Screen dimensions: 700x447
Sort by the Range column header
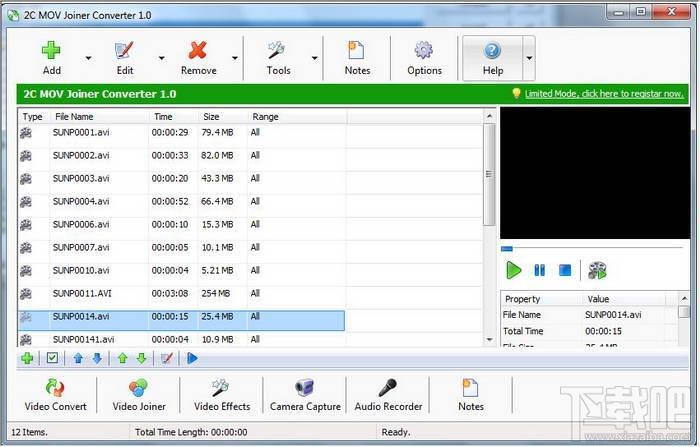tap(297, 117)
